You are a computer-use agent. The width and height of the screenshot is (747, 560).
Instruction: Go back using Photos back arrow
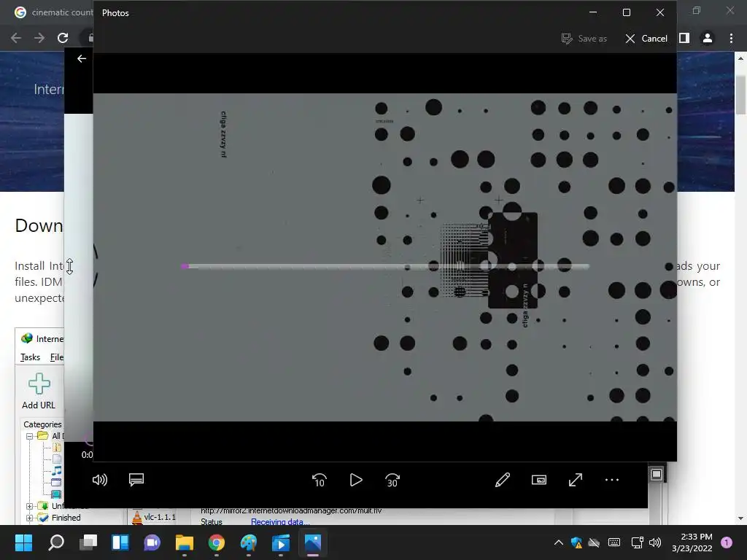(x=82, y=58)
